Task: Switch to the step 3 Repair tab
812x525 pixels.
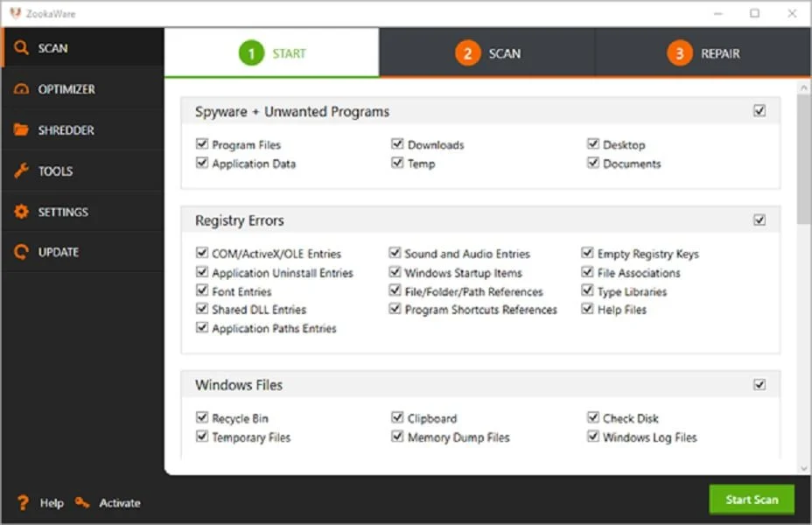Action: point(703,53)
